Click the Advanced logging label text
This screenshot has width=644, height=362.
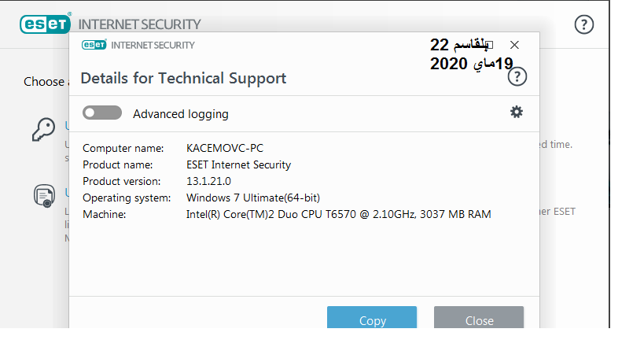coord(181,114)
